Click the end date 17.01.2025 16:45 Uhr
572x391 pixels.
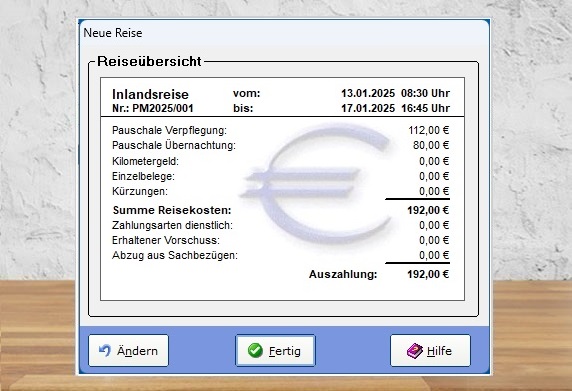coord(395,108)
